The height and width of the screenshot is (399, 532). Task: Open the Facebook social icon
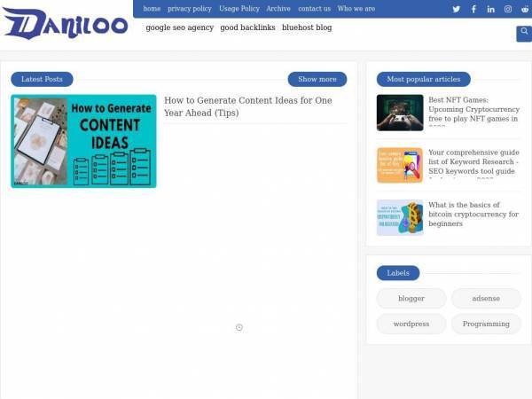point(473,9)
